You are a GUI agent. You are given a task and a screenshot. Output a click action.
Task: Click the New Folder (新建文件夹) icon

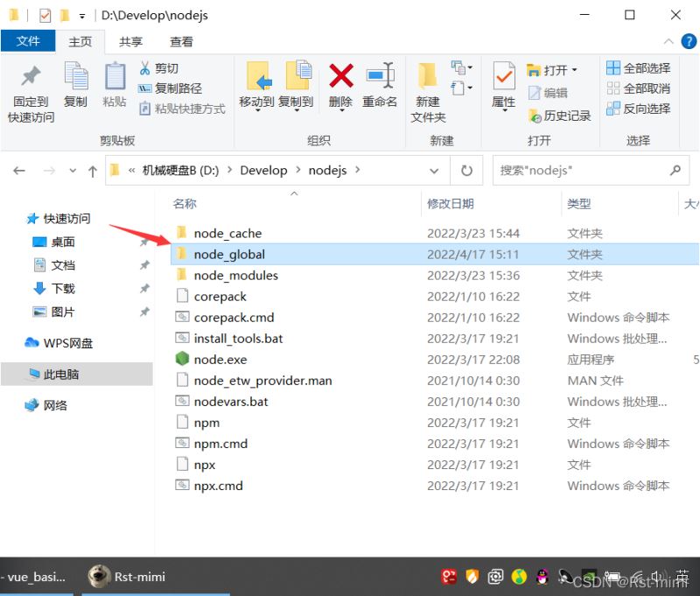click(x=428, y=79)
